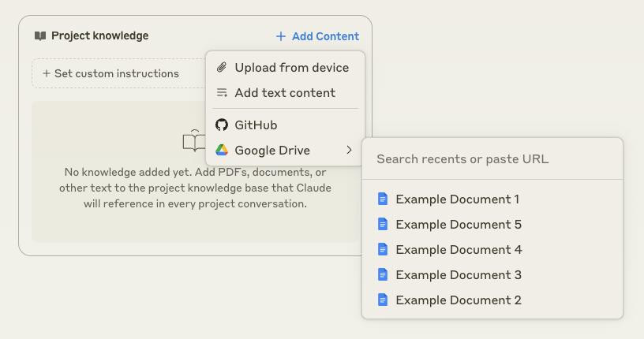Focus the Search recents or paste URL field
Screen dimensions: 644x339
click(x=492, y=158)
